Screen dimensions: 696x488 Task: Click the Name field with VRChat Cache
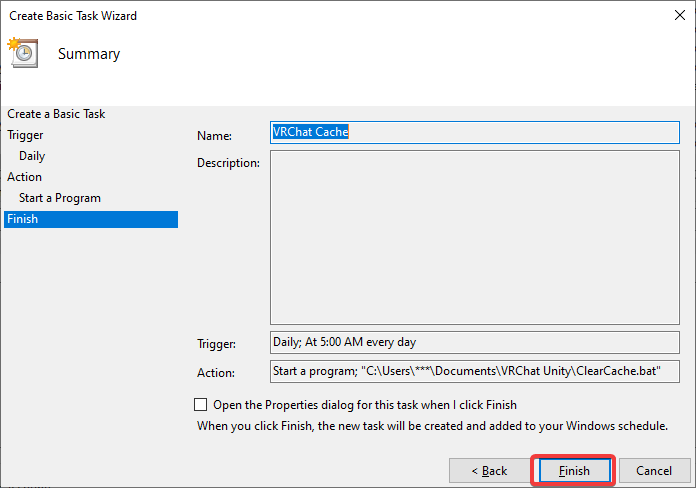click(474, 132)
